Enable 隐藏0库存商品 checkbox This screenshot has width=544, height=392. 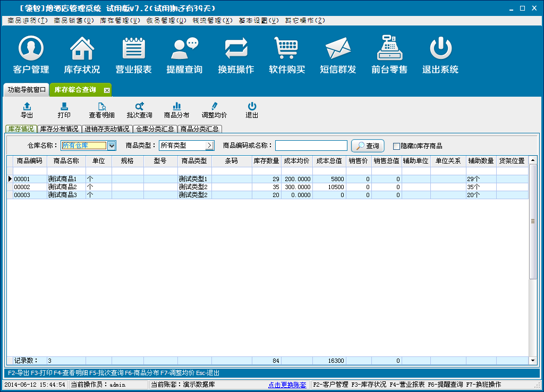point(396,146)
